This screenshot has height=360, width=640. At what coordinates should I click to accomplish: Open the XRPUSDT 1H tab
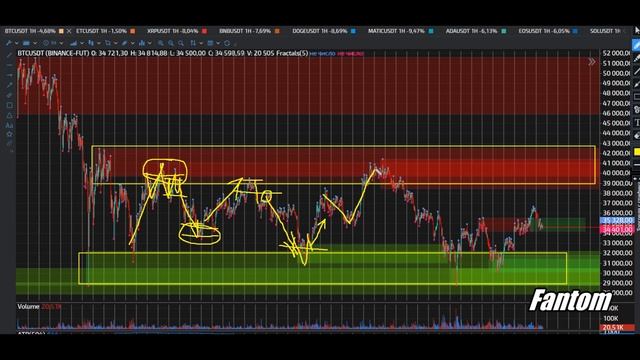tap(173, 31)
